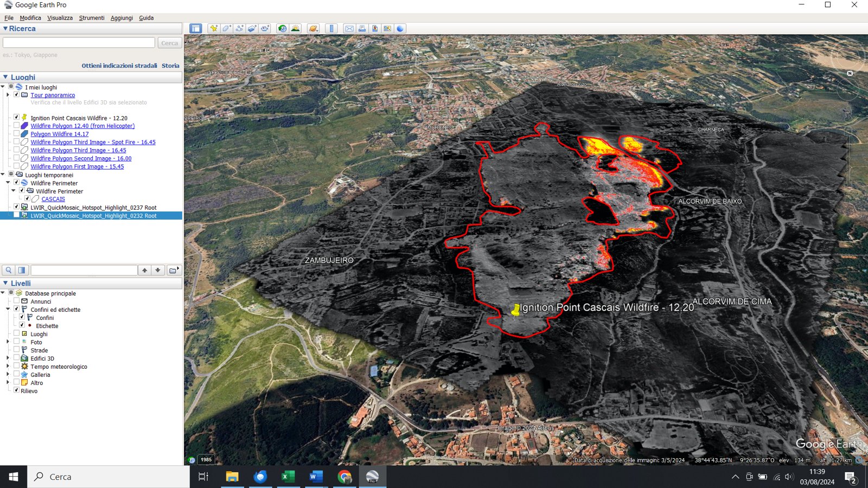
Task: Click the save image toolbar icon
Action: 387,29
